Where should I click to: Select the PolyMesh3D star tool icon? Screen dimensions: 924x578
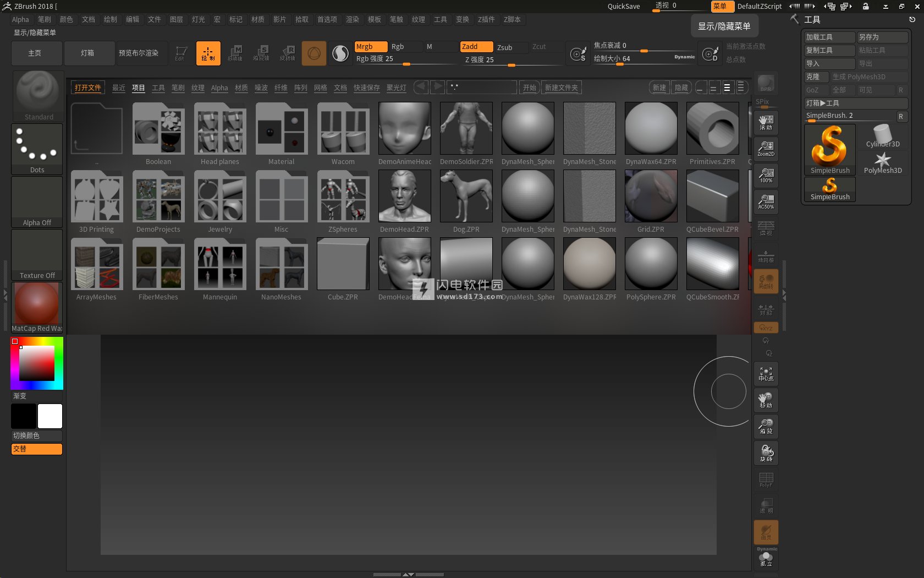click(883, 162)
